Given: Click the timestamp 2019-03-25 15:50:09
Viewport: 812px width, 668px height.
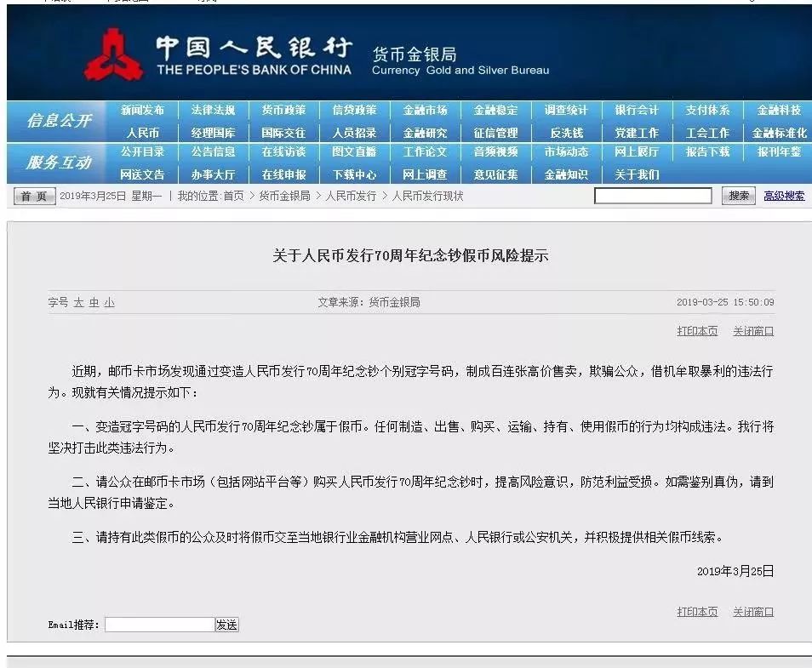Looking at the screenshot, I should coord(725,302).
